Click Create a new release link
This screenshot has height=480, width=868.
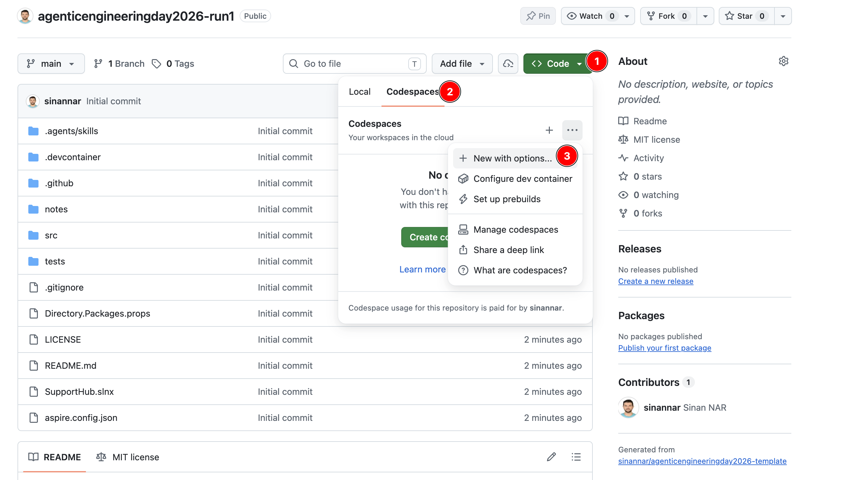coord(655,281)
